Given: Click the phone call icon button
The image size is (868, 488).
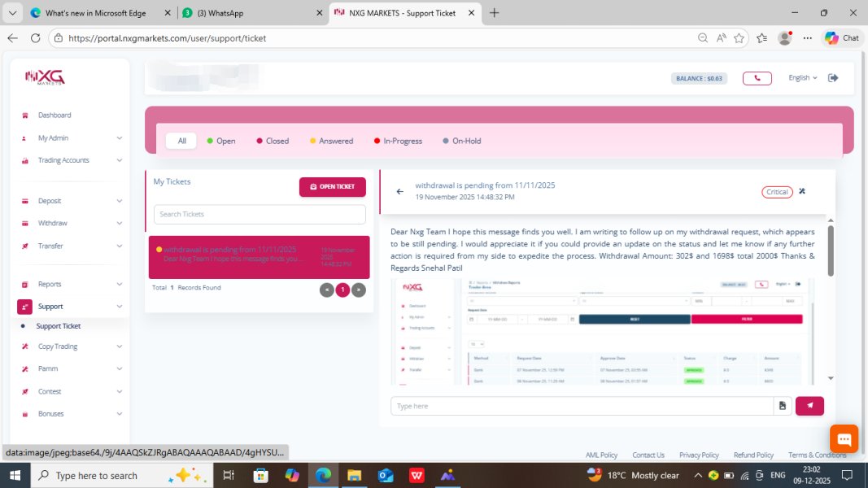Looking at the screenshot, I should click(757, 78).
